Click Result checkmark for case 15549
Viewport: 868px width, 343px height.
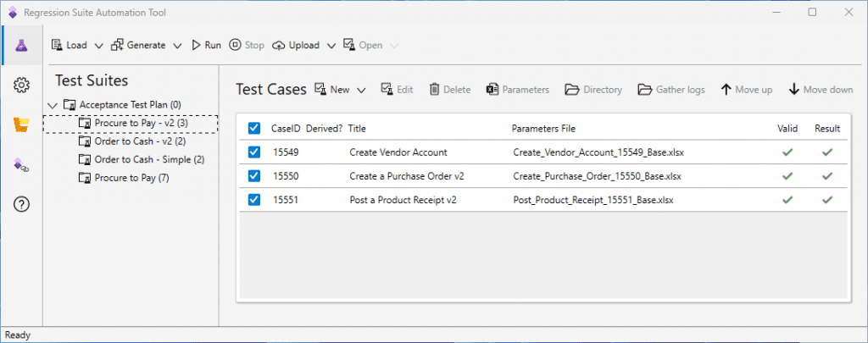[827, 152]
